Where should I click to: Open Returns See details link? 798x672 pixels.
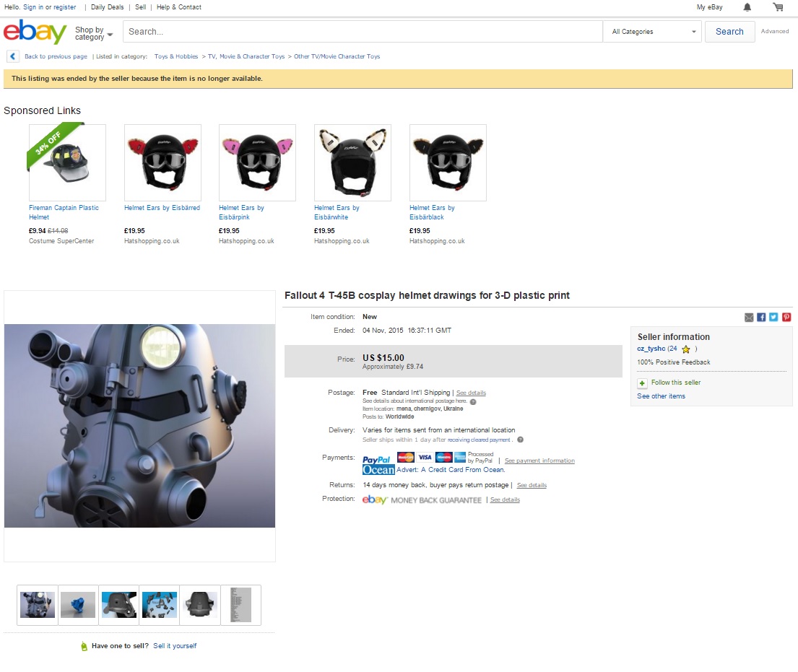(x=532, y=485)
